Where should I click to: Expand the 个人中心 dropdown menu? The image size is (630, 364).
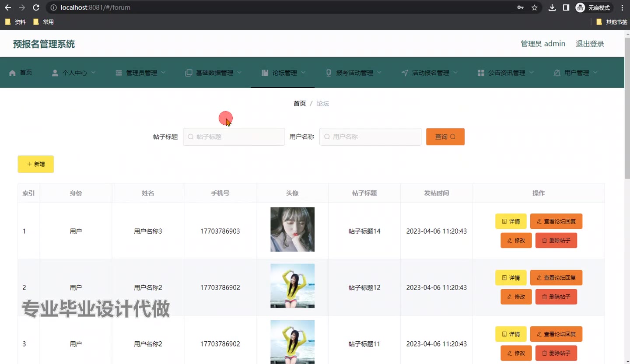tap(74, 73)
